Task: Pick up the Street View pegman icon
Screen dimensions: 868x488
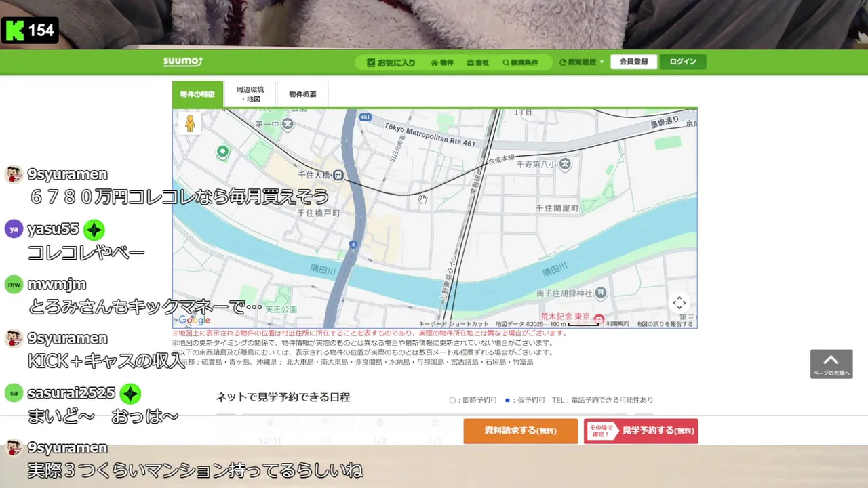Action: click(190, 123)
